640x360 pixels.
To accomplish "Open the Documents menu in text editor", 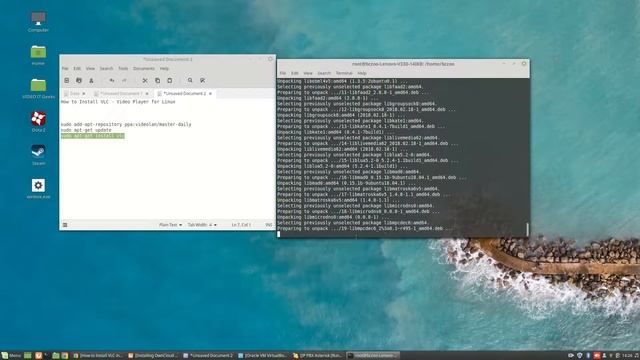I will click(x=144, y=69).
